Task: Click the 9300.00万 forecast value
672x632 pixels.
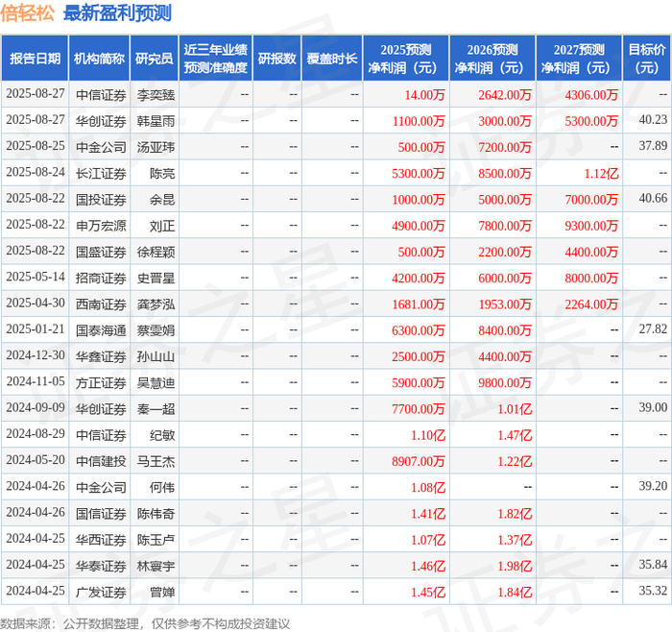Action: 591,226
